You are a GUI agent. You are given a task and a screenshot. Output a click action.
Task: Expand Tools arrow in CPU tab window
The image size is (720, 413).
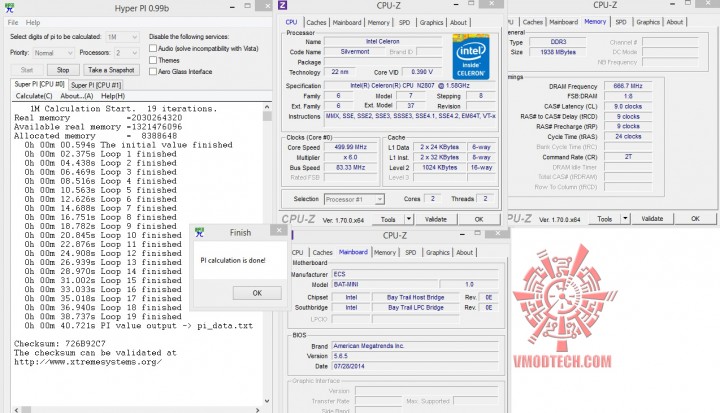[409, 219]
